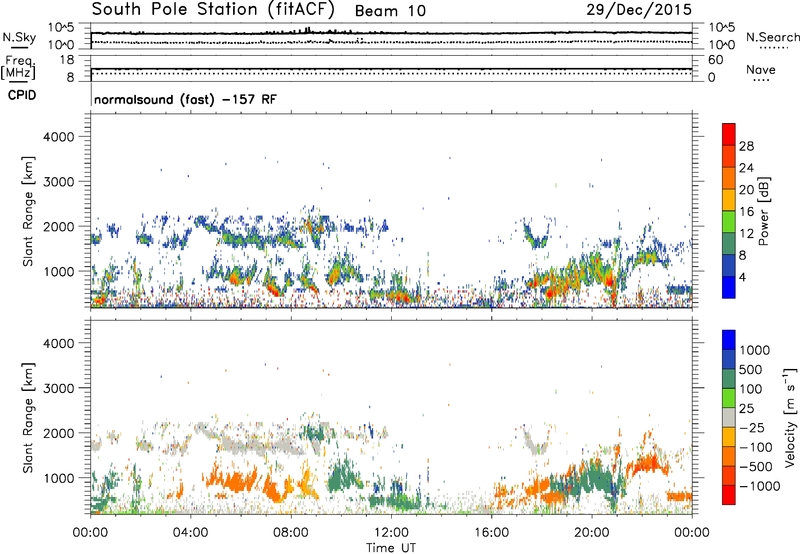Click the '25' tick on Velocity scale
Image resolution: width=800 pixels, height=554 pixels.
pos(746,409)
